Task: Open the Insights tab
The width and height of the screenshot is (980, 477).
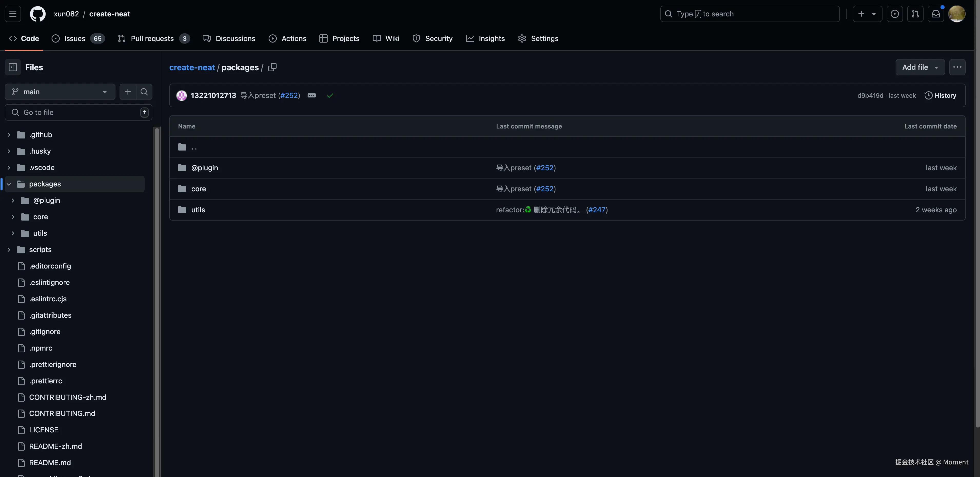Action: pos(485,38)
